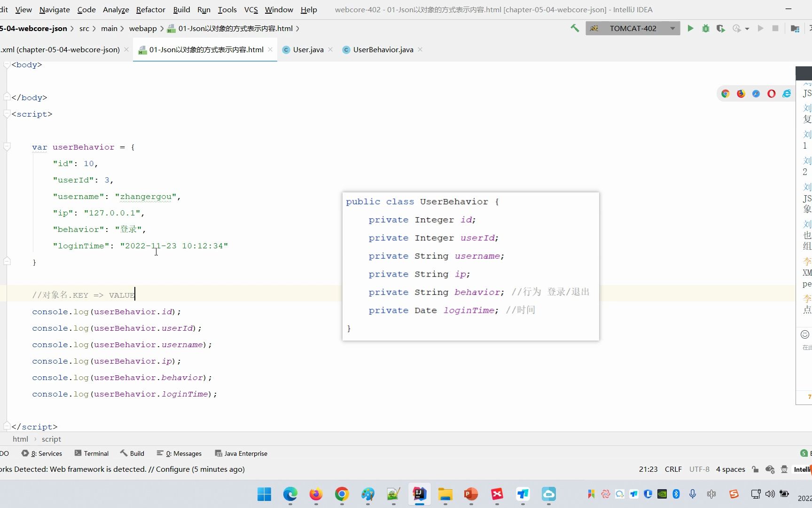812x508 pixels.
Task: Open the Code menu
Action: click(x=86, y=9)
